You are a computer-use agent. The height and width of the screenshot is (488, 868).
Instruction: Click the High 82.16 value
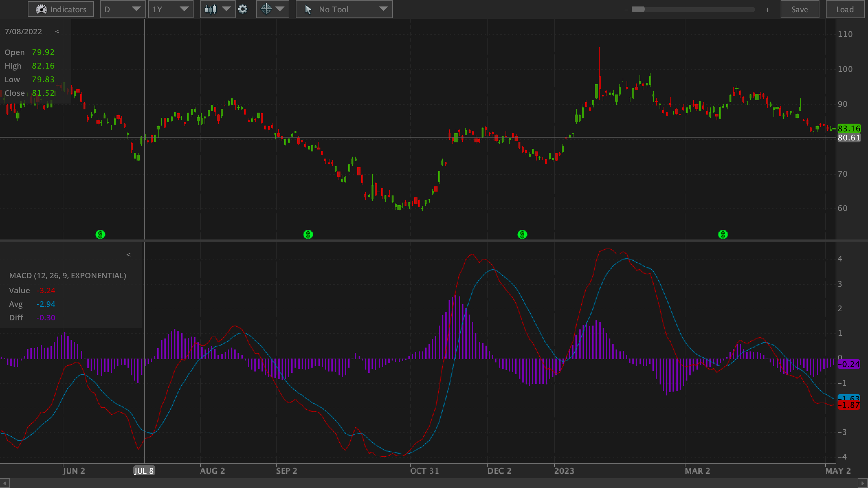point(43,66)
